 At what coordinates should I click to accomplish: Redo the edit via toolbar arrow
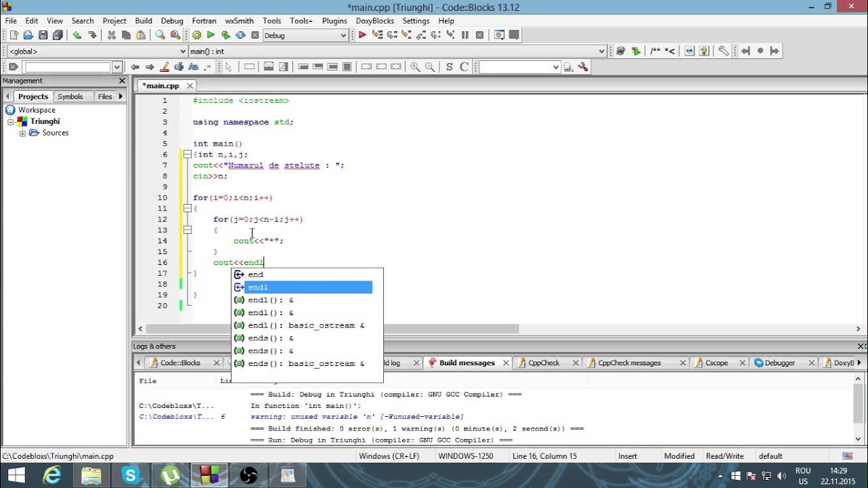point(92,35)
